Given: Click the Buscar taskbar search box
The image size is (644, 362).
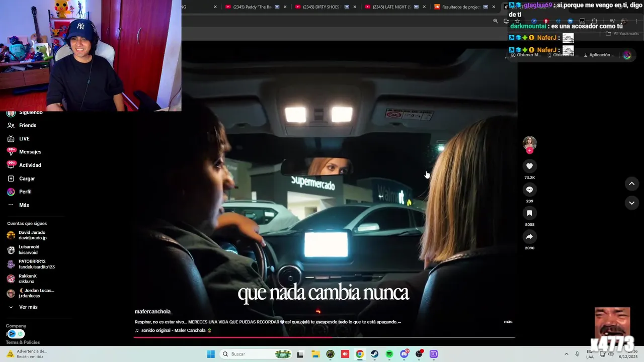Looking at the screenshot, I should pos(256,354).
